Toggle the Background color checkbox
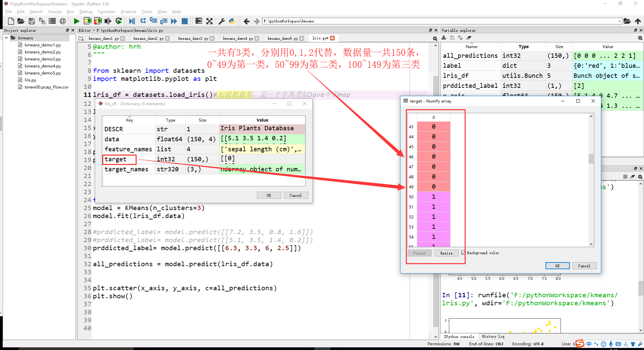Image resolution: width=644 pixels, height=350 pixels. coord(463,253)
